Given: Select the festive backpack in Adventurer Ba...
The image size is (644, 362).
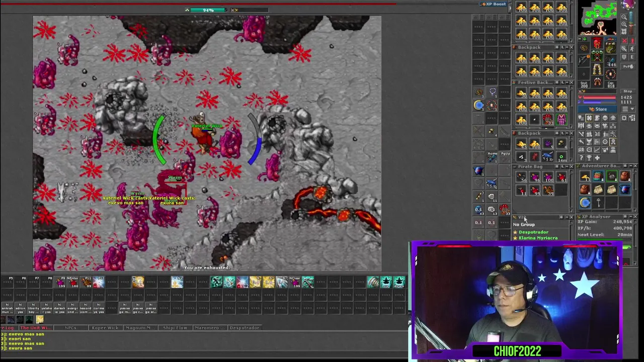Looking at the screenshot, I should click(598, 176).
